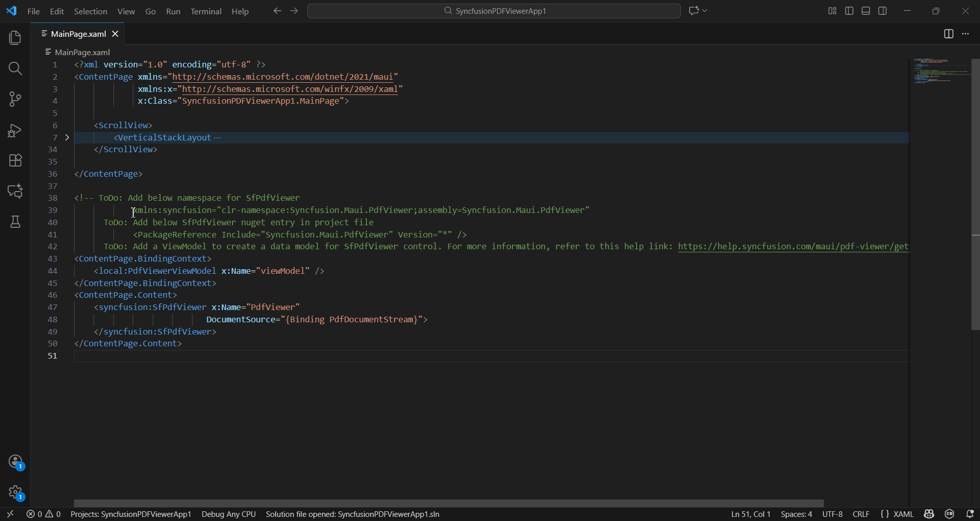Click the command center search box

[494, 11]
